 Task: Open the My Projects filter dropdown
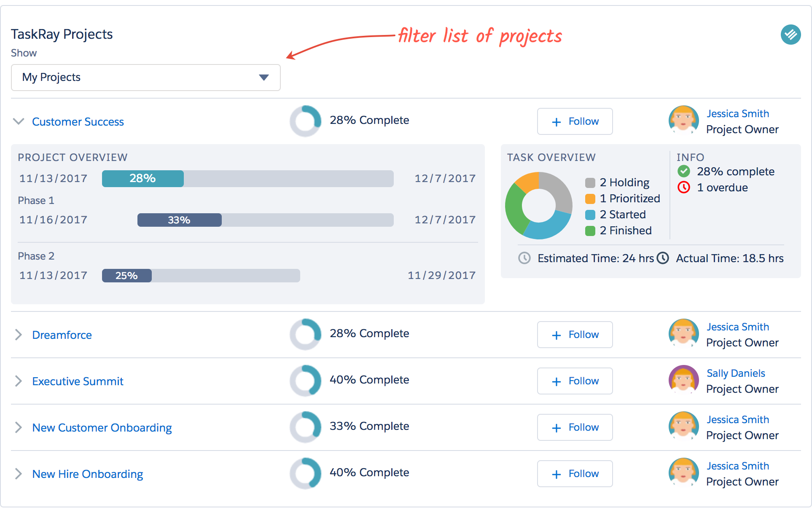point(145,78)
